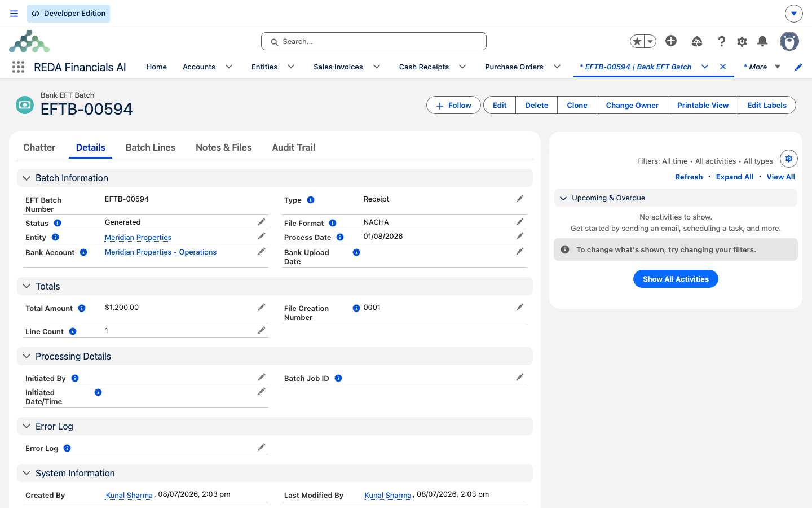This screenshot has width=812, height=508.
Task: Click the Global Actions plus icon
Action: pyautogui.click(x=671, y=41)
